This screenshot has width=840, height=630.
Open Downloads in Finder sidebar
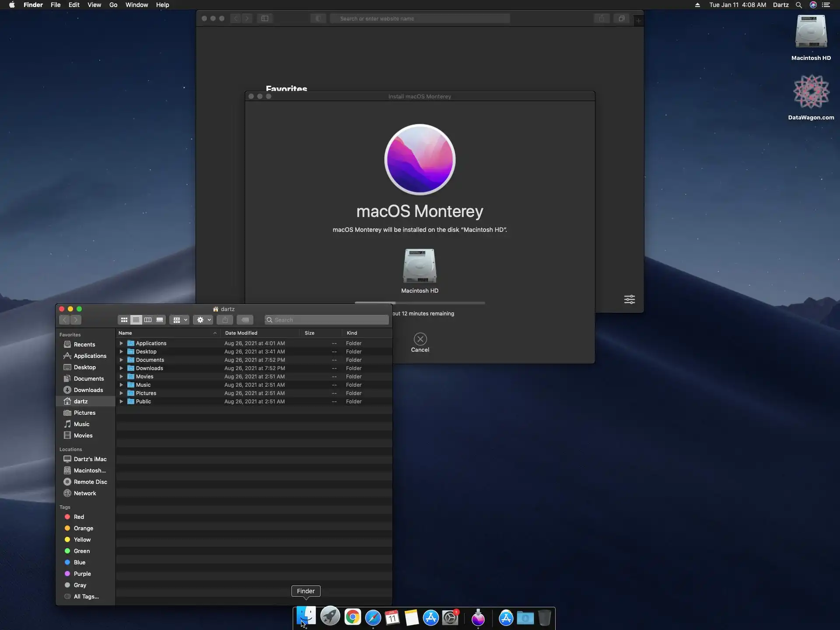(x=88, y=390)
